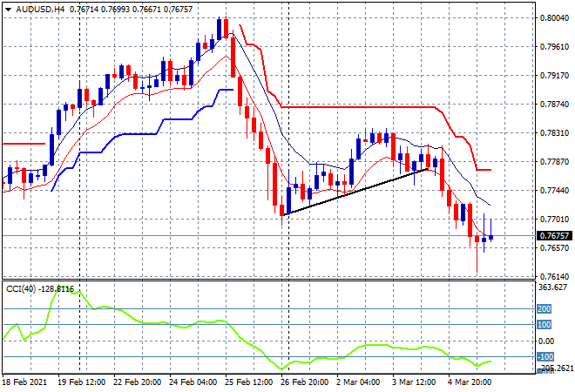Image resolution: width=575 pixels, height=392 pixels.
Task: Click the 0.77010 price axis label
Action: coord(554,219)
